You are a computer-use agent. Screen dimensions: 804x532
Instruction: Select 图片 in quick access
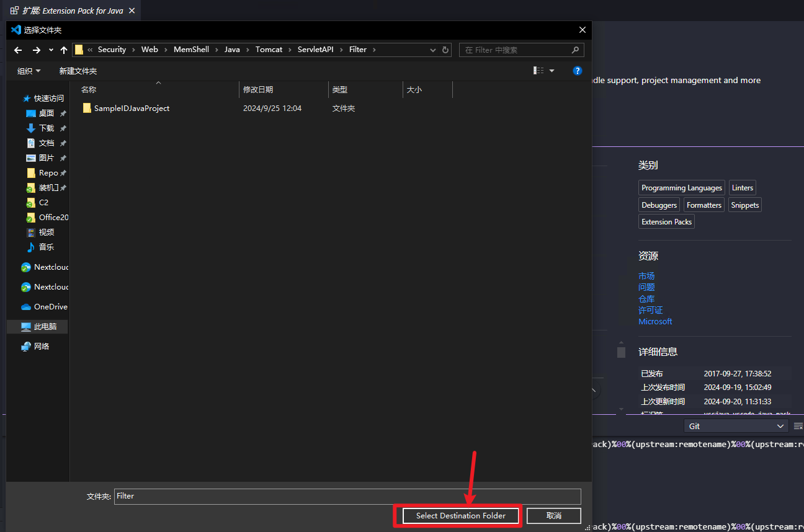(46, 157)
